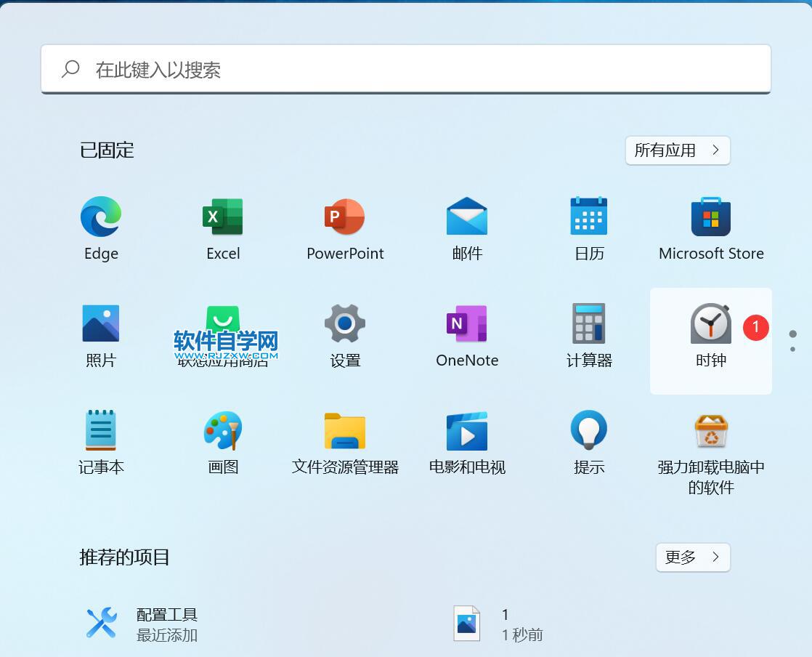Viewport: 812px width, 657px height.
Task: Click the 在此键入以搜索 search box
Action: [x=405, y=70]
